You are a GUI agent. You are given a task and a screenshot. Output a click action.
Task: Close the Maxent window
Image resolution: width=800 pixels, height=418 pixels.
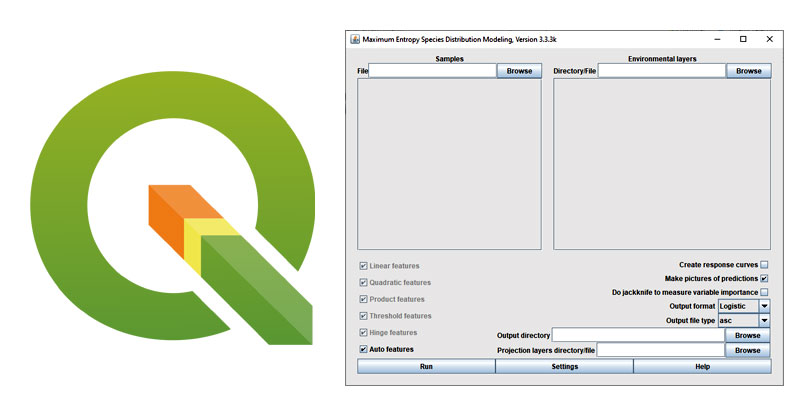(769, 39)
